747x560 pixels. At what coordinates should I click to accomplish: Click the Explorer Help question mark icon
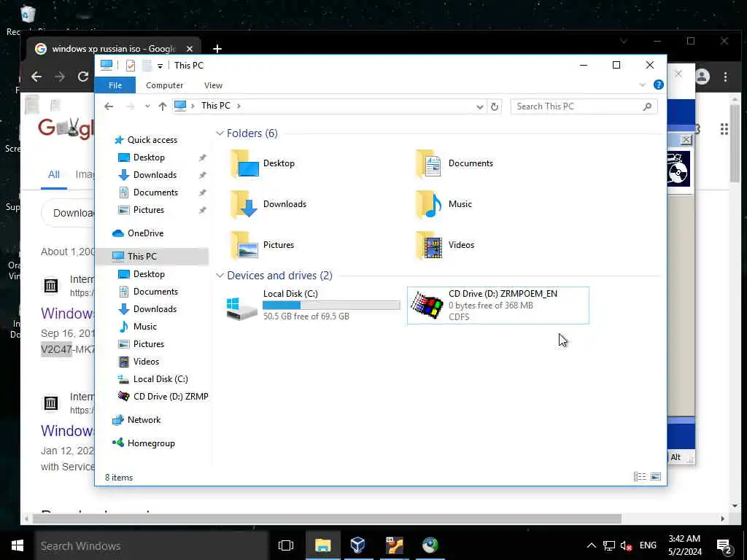659,85
